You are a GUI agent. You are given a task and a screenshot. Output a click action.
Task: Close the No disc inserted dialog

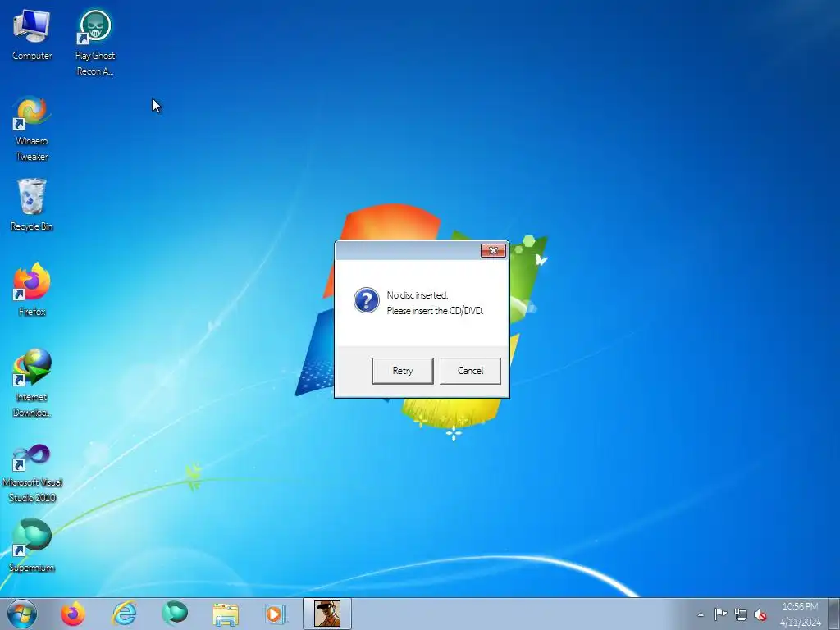493,251
